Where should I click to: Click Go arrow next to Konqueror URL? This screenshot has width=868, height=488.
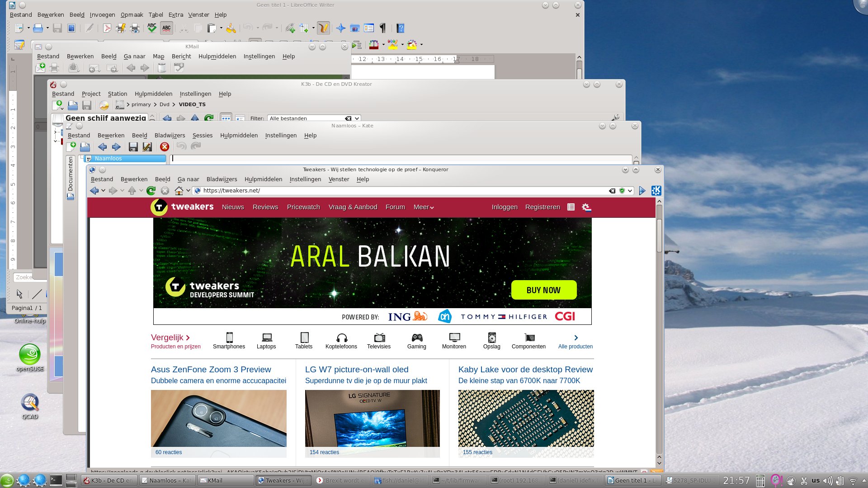(642, 191)
